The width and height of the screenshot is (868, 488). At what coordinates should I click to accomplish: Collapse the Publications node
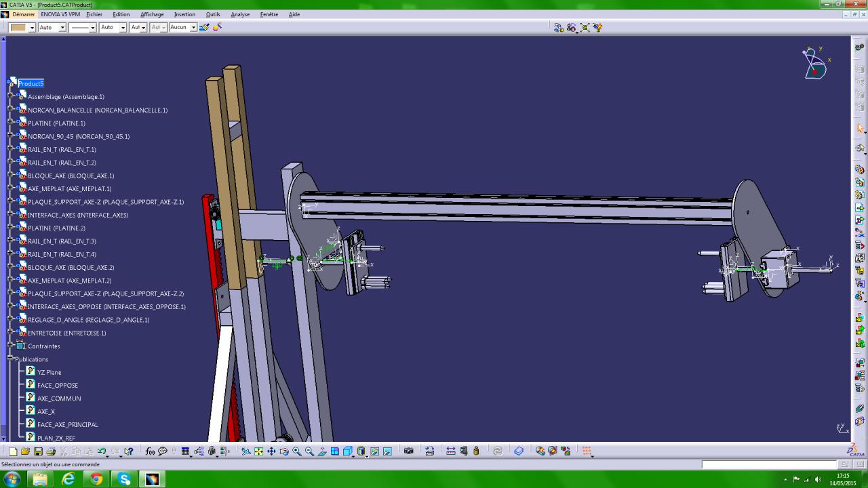10,358
